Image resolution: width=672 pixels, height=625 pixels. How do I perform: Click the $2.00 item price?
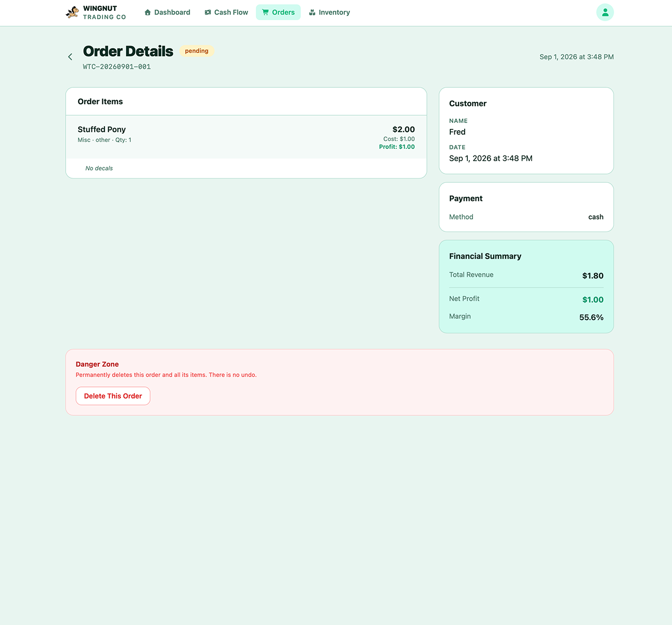coord(404,129)
